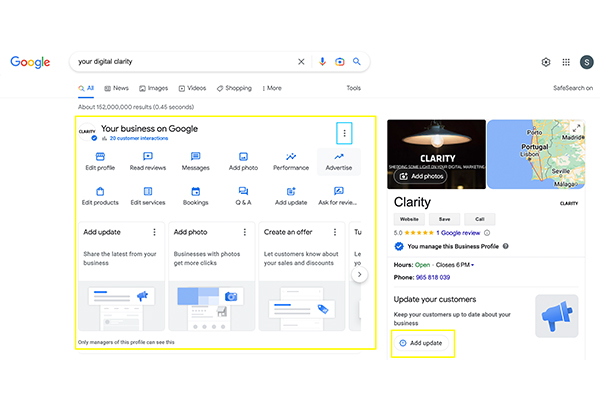Expand the business hours dropdown

coord(473,265)
